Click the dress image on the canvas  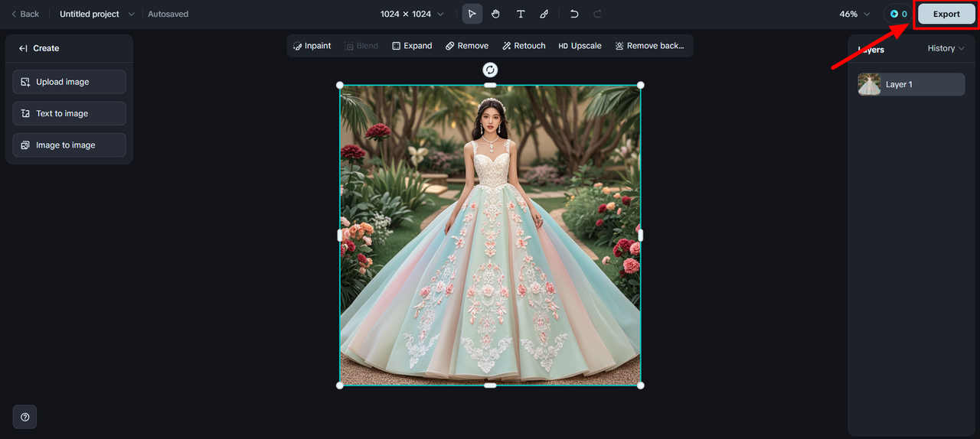point(490,235)
